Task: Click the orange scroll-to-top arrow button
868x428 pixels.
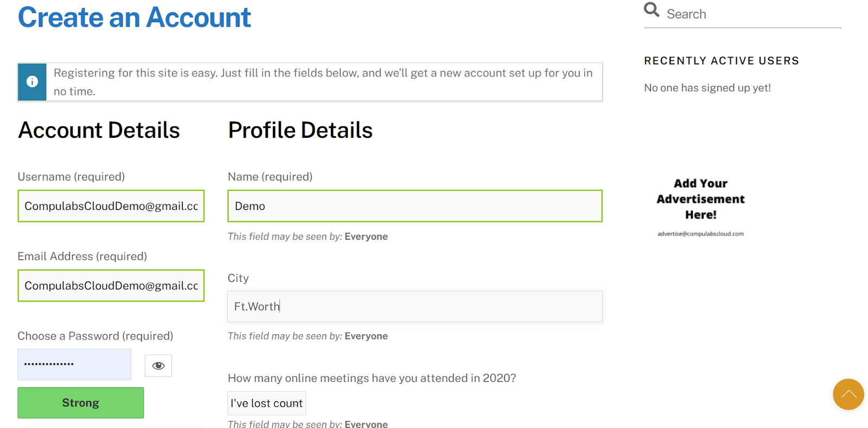Action: (x=848, y=394)
